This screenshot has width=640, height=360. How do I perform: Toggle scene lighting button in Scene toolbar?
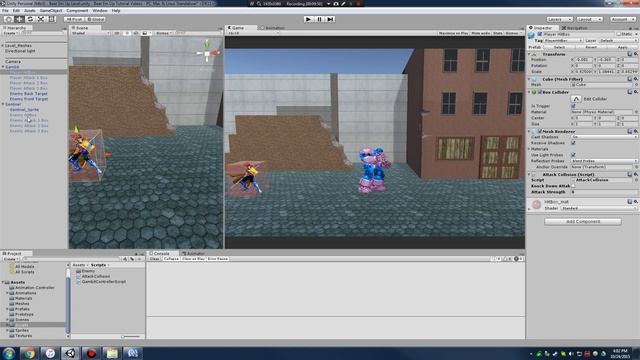point(127,33)
